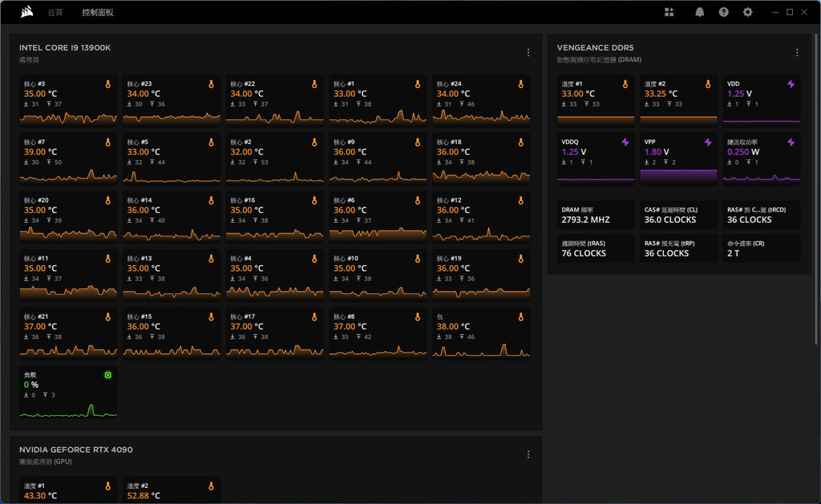Open the notifications bell
The height and width of the screenshot is (504, 821).
[x=699, y=12]
